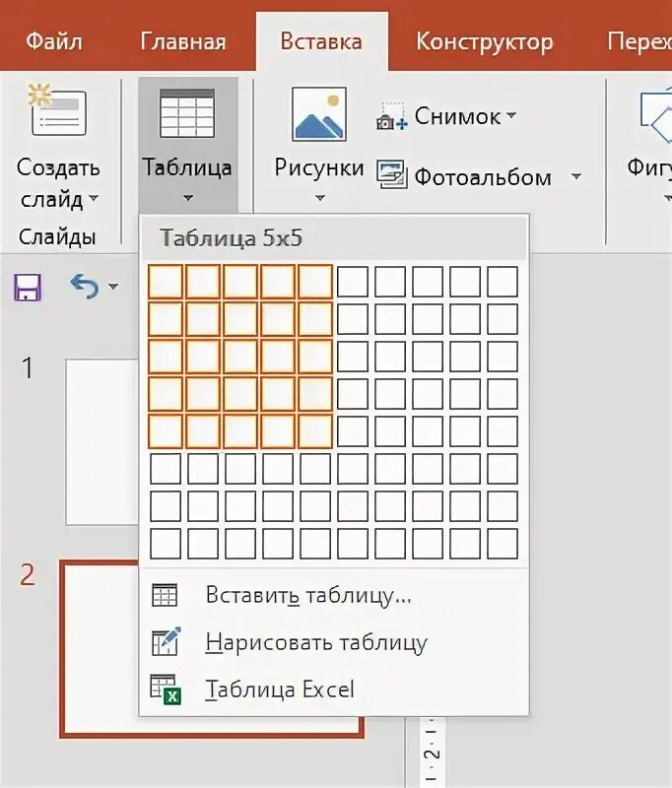Switch to the Главная ribbon tab

[183, 41]
